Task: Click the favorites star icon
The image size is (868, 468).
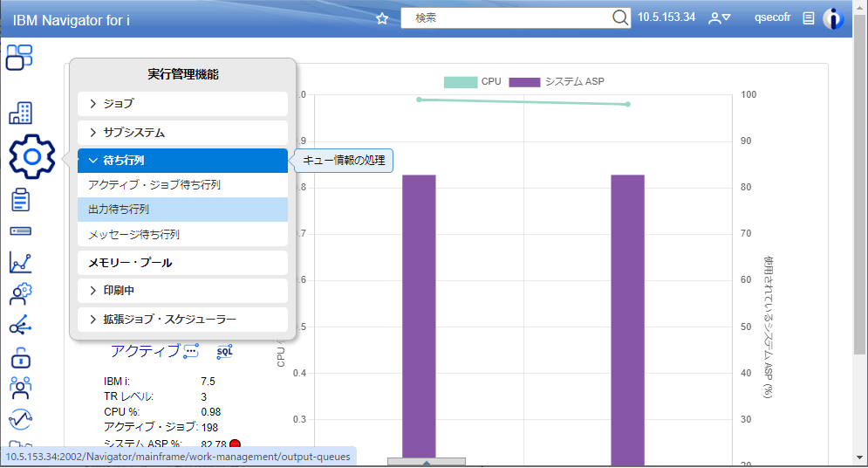Action: click(382, 19)
